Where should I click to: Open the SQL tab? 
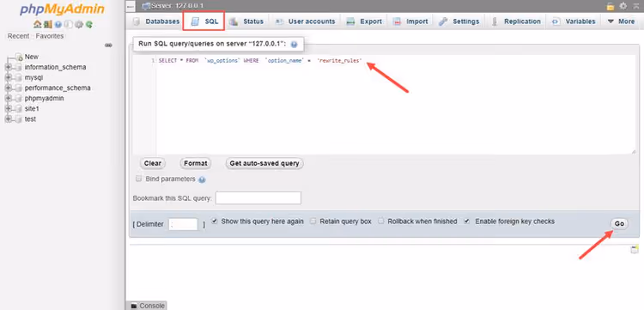click(204, 21)
